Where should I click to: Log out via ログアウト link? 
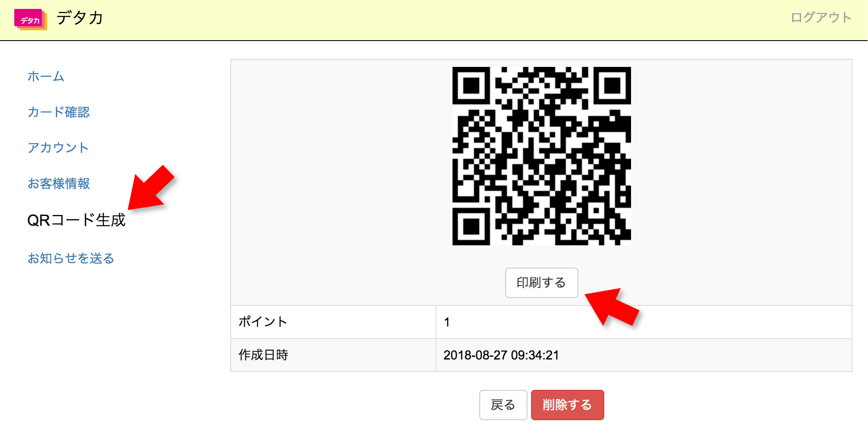coord(821,17)
